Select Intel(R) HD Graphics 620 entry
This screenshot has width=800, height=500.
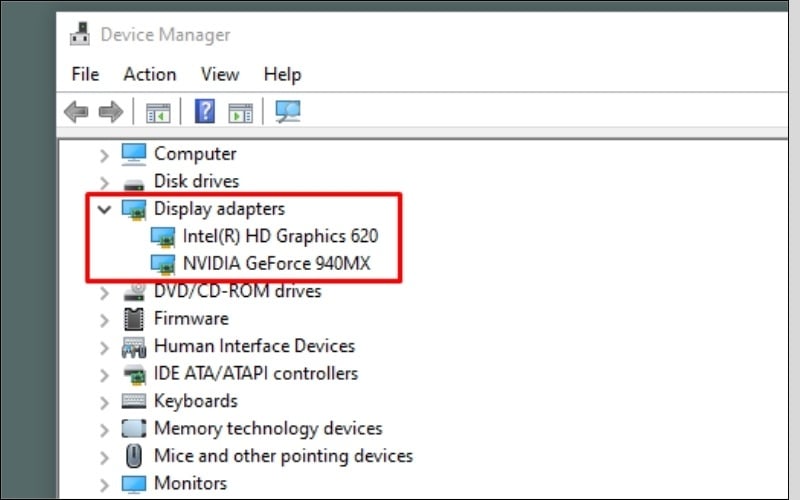(x=281, y=237)
